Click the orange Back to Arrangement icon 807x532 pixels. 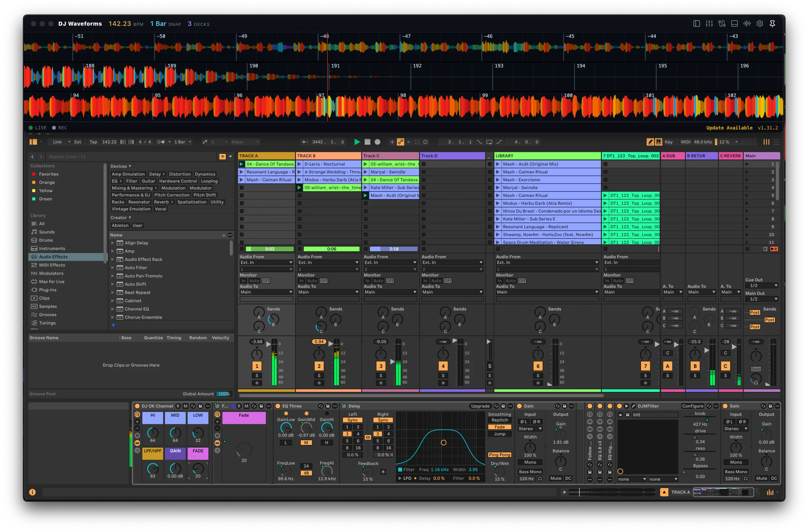774,249
